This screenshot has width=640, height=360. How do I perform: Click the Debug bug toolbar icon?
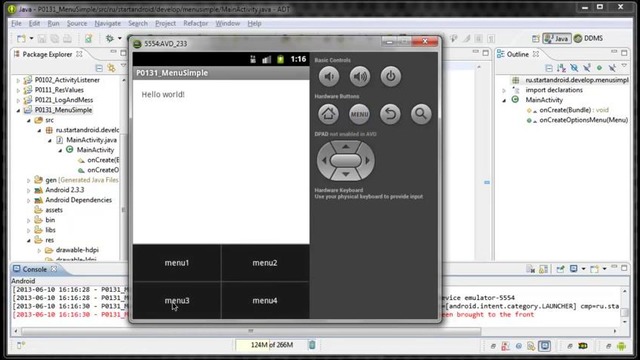click(x=110, y=38)
